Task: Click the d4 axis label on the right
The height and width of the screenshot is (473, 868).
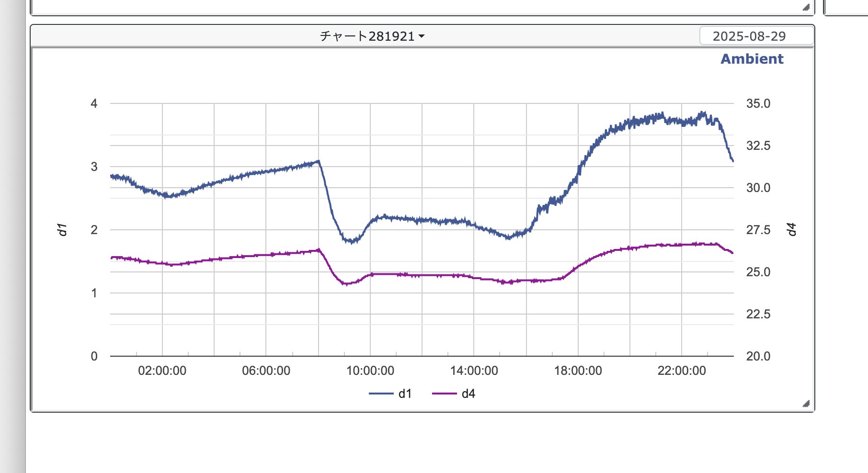Action: [791, 229]
